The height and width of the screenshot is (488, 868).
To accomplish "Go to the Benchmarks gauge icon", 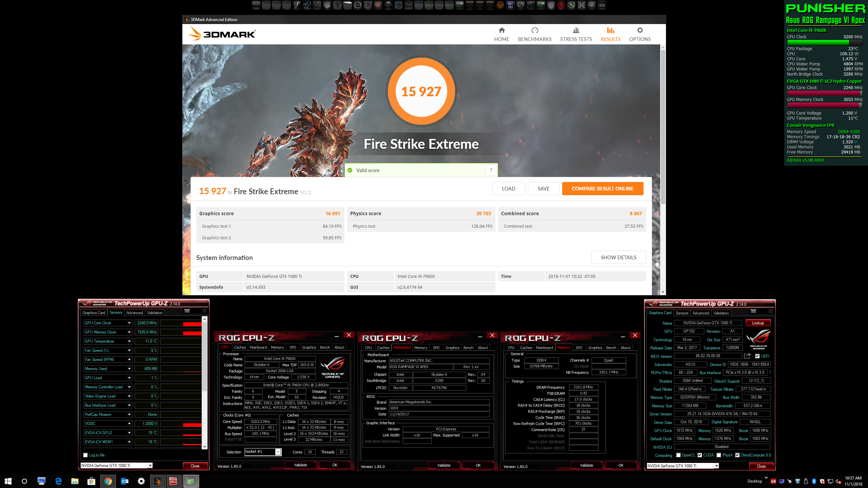I will [534, 30].
